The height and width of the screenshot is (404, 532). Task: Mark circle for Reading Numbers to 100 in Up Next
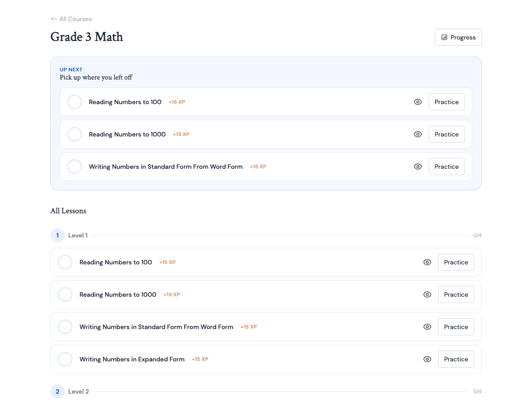[x=75, y=102]
